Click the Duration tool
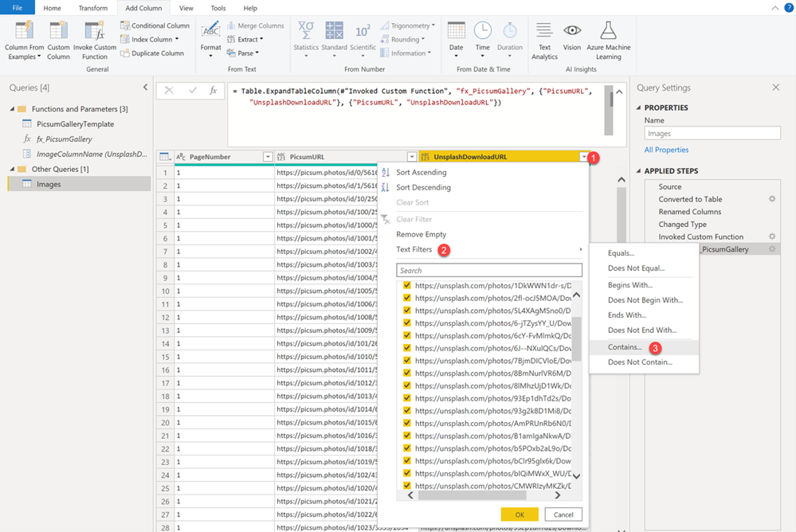796x532 pixels. (510, 40)
